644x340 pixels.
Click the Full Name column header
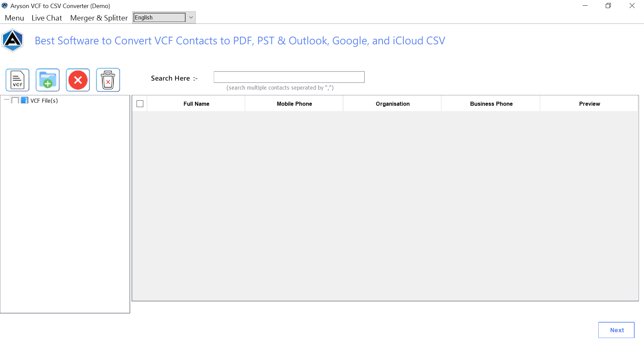196,104
